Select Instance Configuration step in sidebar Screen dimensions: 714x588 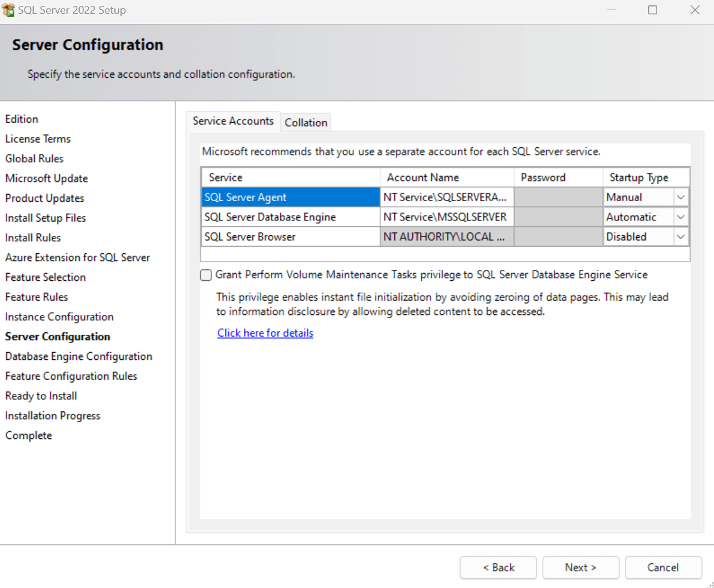(x=59, y=317)
